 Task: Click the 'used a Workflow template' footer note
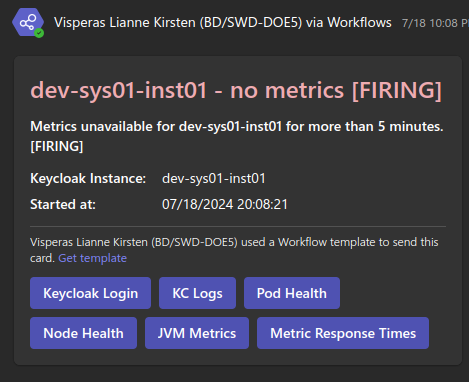[234, 250]
